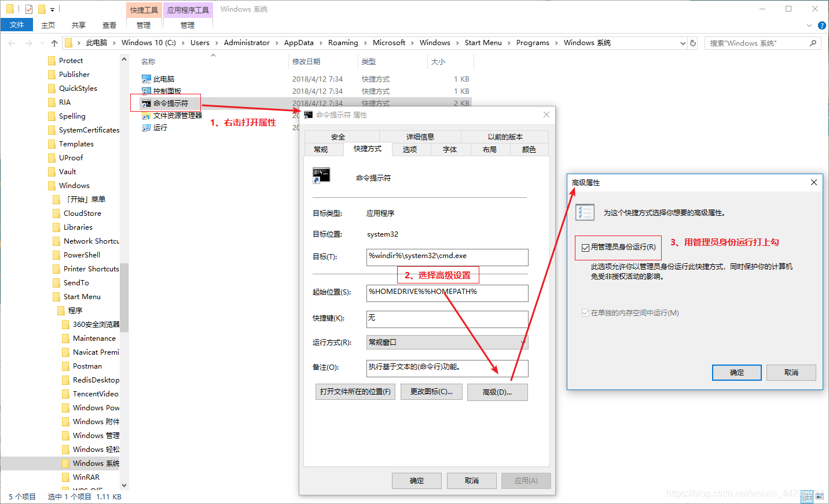The height and width of the screenshot is (504, 829).
Task: Open quick access toolbar customize dropdown
Action: tap(52, 10)
